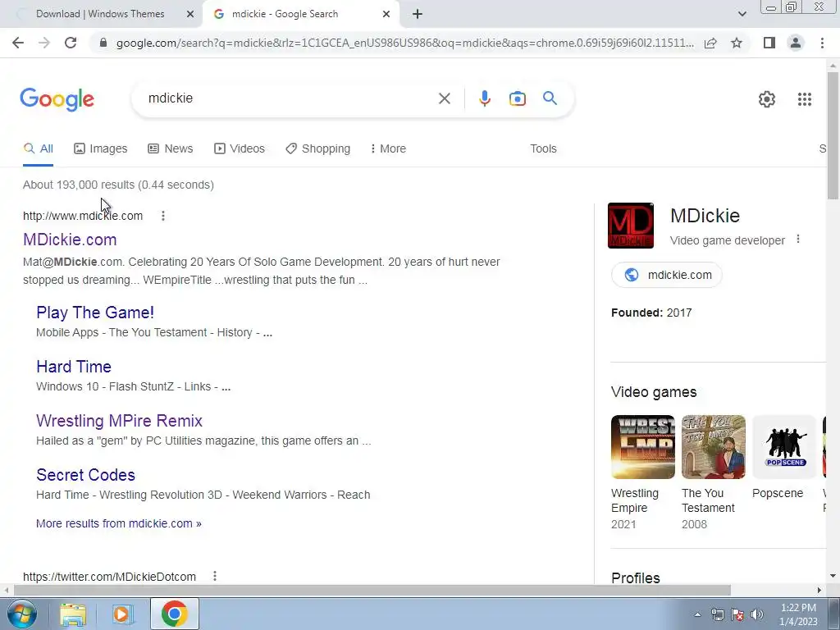Expand the More search categories menu
This screenshot has width=840, height=630.
coord(388,149)
